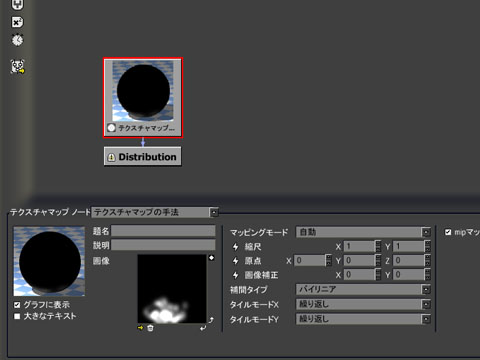The height and width of the screenshot is (360, 480).
Task: Click the face icon with yellow arrow
Action: click(17, 67)
